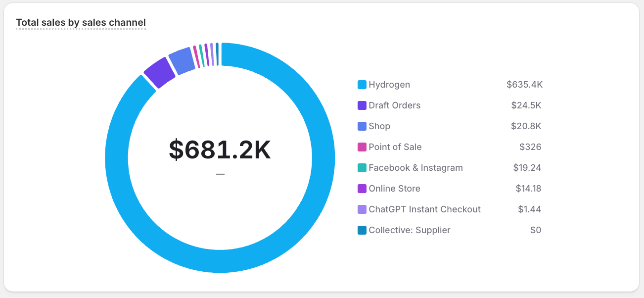Select the Point of Sale legend label
The width and height of the screenshot is (644, 298).
pyautogui.click(x=395, y=147)
